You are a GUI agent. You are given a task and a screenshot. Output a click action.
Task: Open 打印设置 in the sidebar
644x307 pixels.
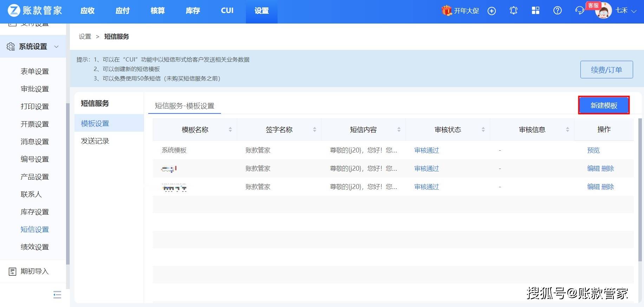(35, 106)
